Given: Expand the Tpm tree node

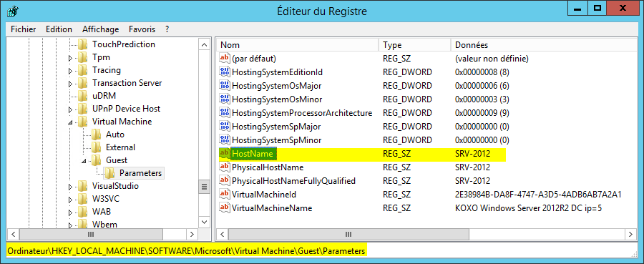Looking at the screenshot, I should (70, 57).
